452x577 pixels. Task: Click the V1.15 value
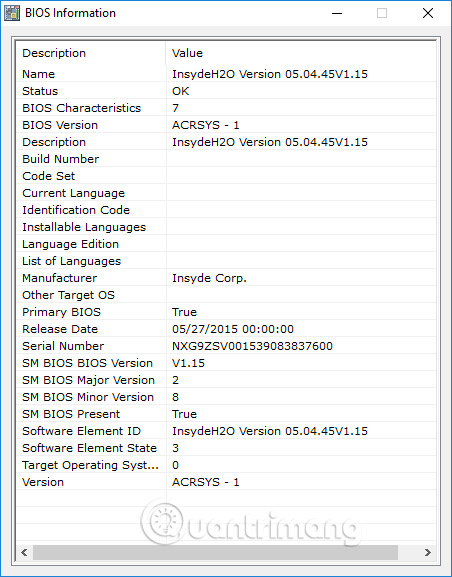(188, 363)
